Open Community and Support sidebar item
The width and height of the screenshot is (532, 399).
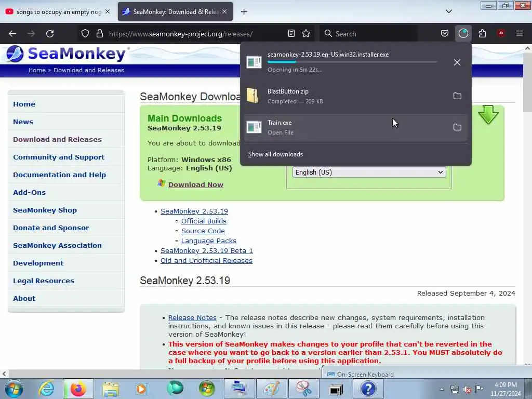pos(59,157)
